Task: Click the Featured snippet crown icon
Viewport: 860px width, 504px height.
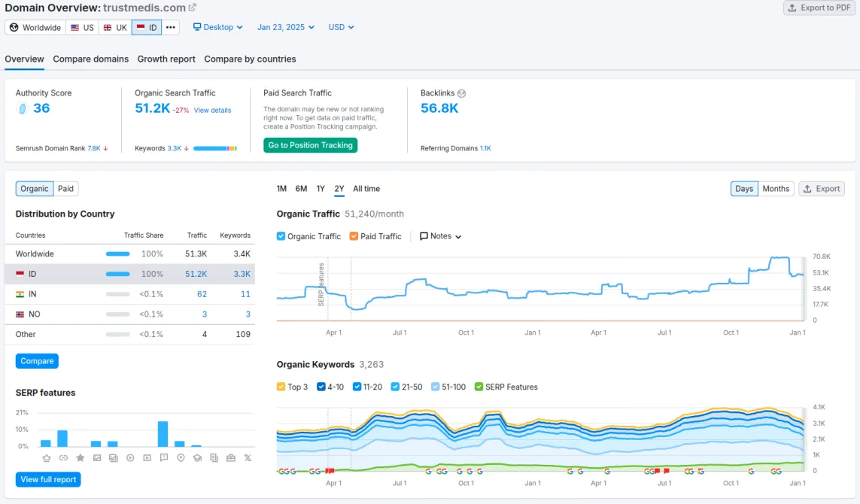Action: [x=47, y=458]
